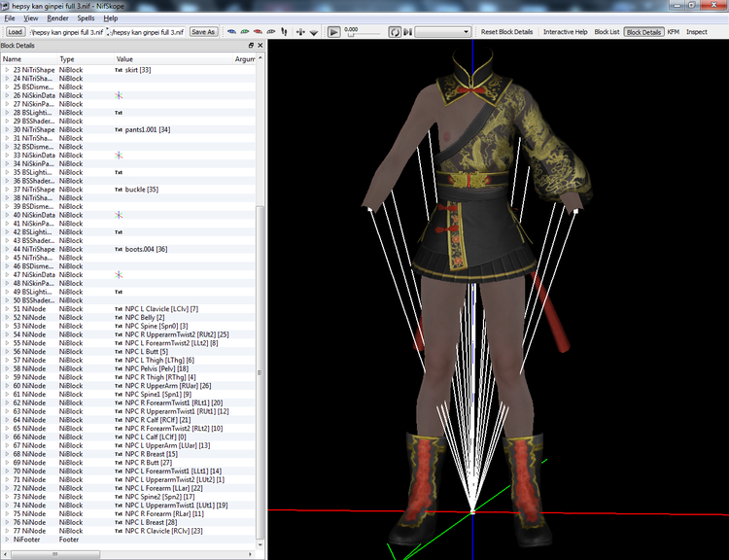Click the load file path field
This screenshot has width=729, height=560.
point(66,32)
